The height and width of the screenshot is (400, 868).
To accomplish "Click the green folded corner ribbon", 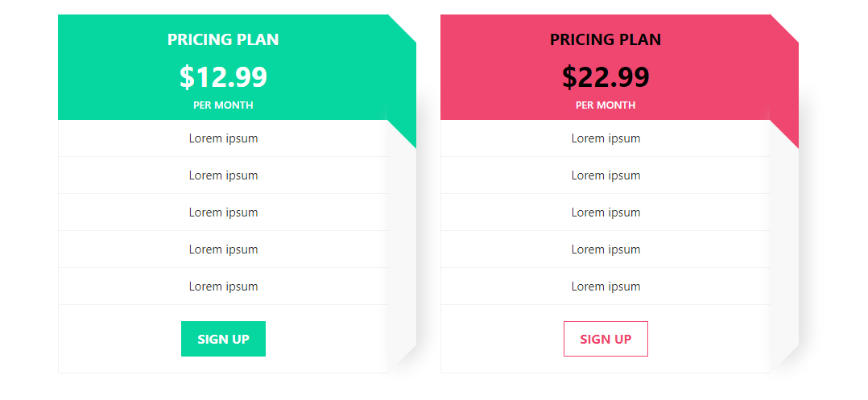I will pyautogui.click(x=406, y=129).
